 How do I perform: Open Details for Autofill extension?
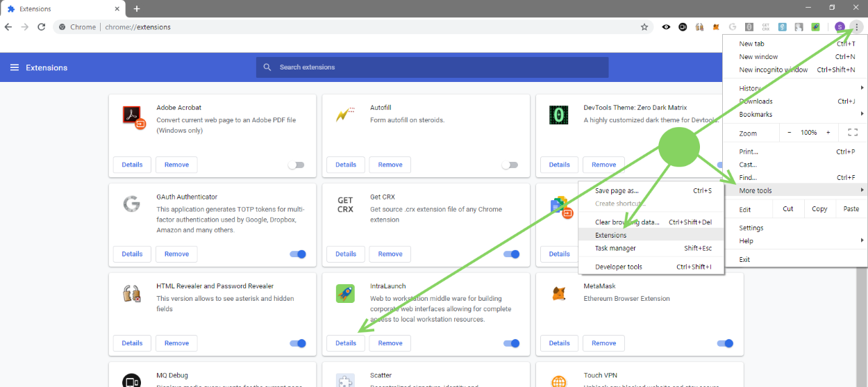coord(346,165)
